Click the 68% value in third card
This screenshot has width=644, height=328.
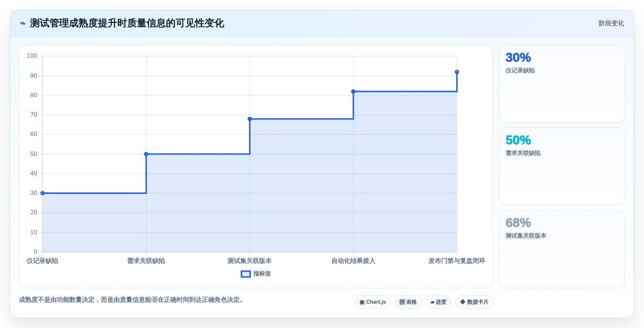pos(518,223)
